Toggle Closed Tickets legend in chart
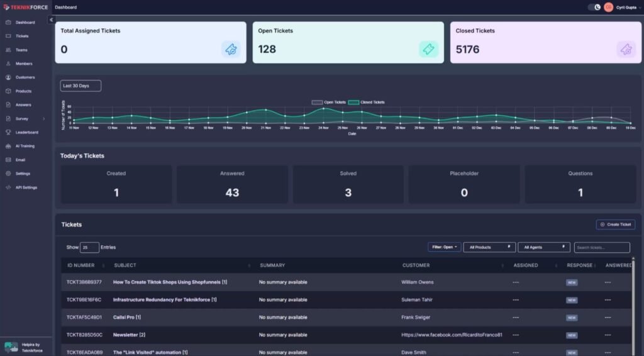644x356 pixels. 367,103
